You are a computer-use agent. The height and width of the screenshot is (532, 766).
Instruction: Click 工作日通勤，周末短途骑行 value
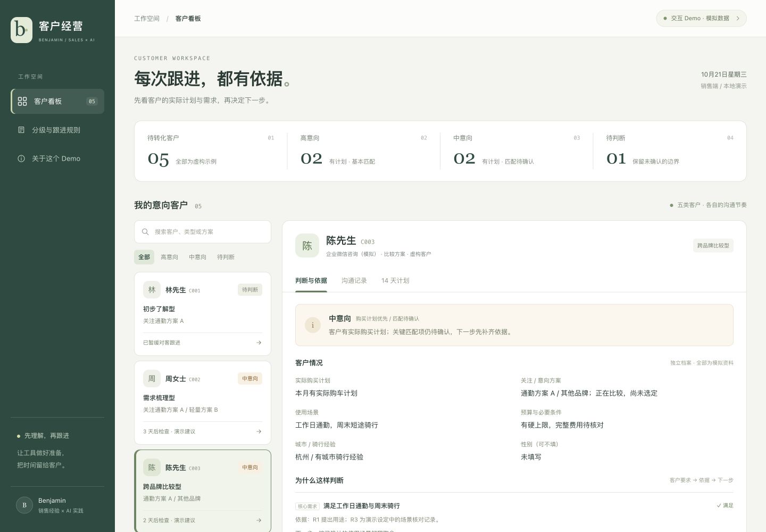pyautogui.click(x=337, y=425)
